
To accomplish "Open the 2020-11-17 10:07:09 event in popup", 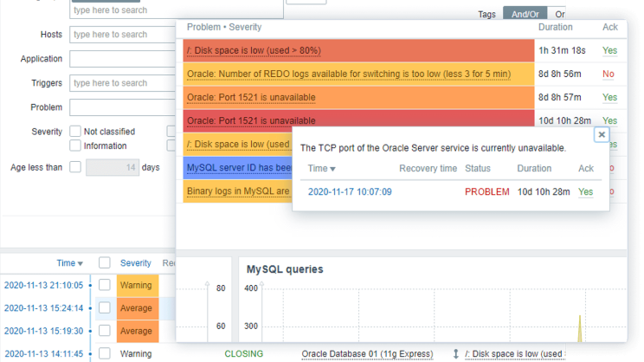I will click(x=350, y=192).
